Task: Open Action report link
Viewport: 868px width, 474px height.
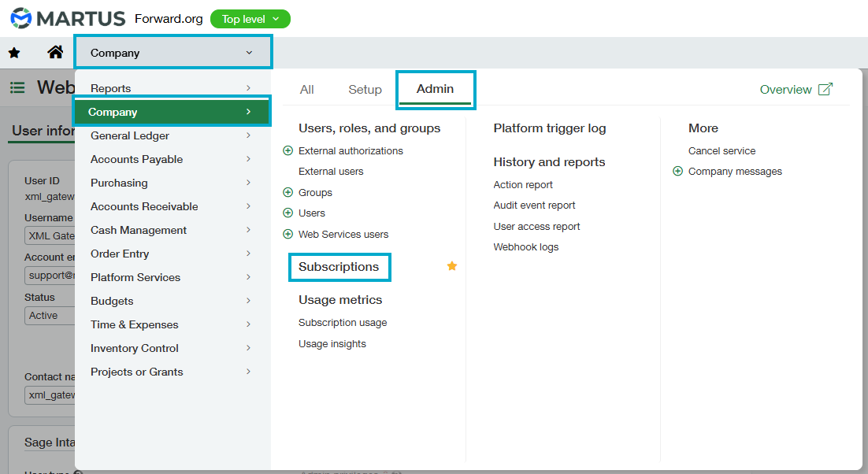Action: pos(523,185)
